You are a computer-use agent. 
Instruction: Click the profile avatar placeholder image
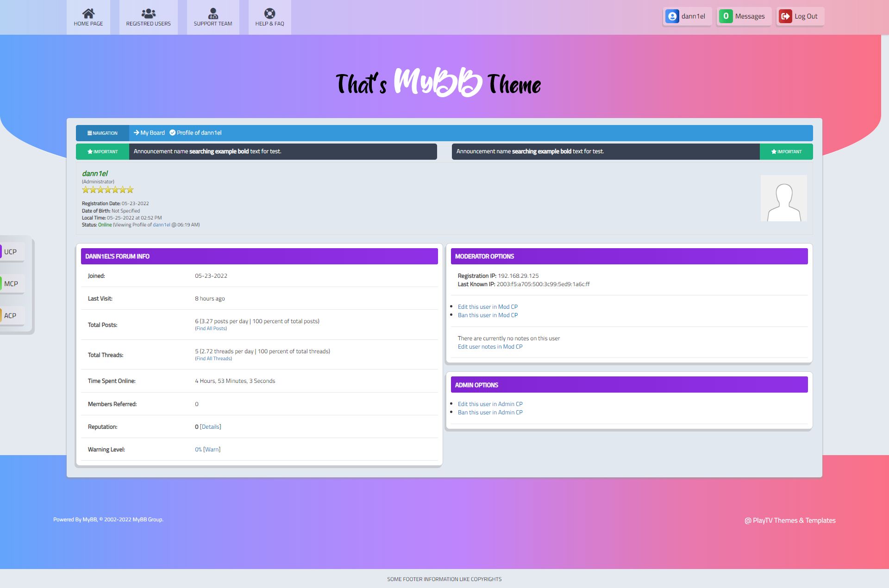783,198
